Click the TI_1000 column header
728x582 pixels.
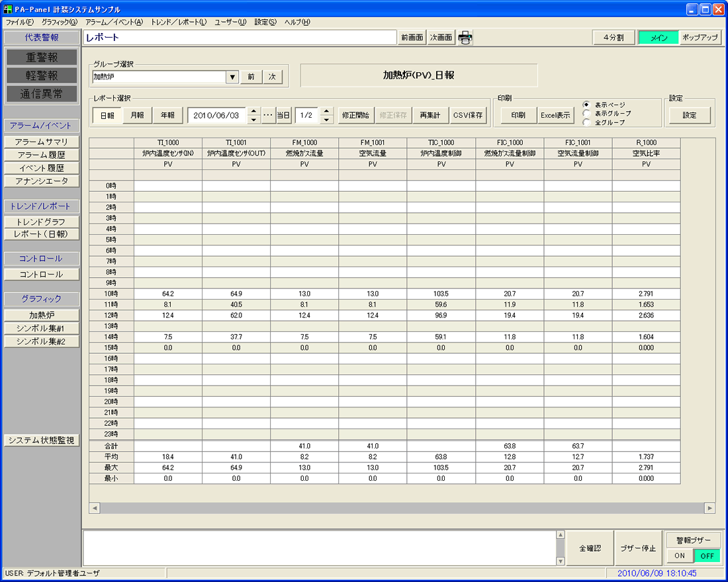click(168, 142)
